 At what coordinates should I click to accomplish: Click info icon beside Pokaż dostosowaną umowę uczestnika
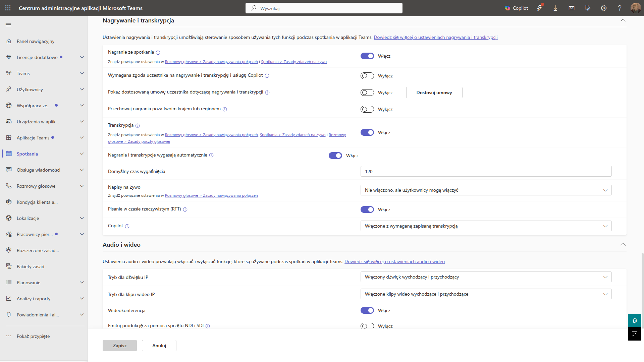pyautogui.click(x=267, y=93)
